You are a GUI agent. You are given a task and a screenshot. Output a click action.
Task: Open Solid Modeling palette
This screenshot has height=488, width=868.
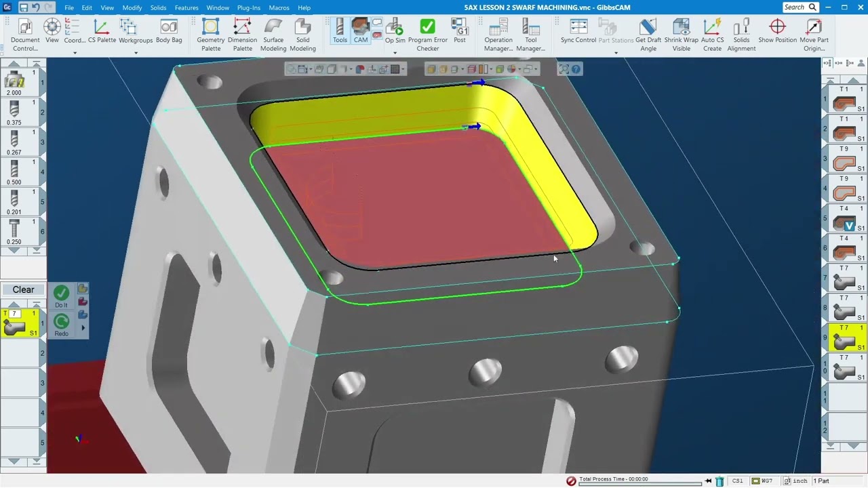tap(302, 35)
